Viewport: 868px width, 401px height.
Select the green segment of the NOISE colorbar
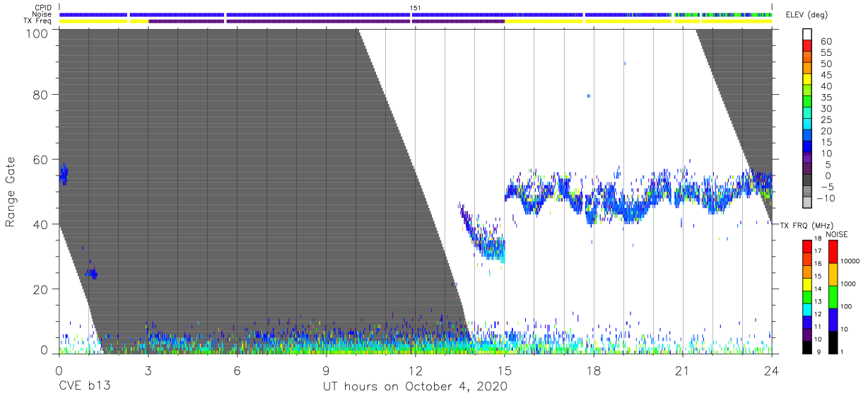coord(833,296)
